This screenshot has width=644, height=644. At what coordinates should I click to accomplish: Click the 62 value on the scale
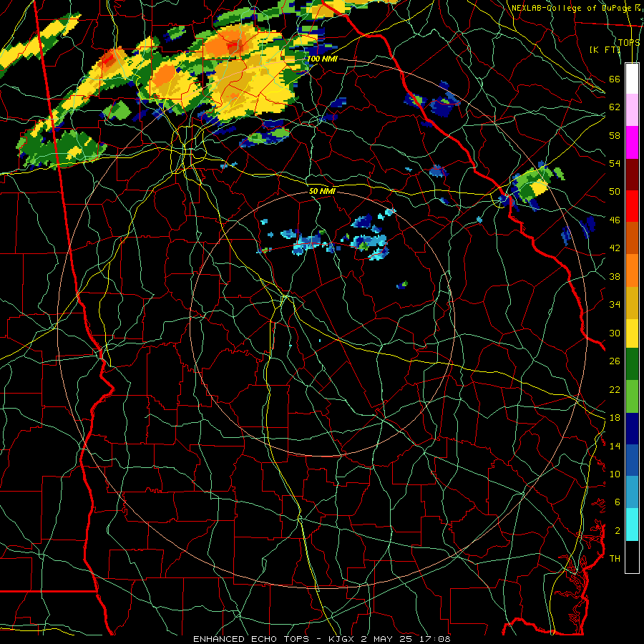click(x=615, y=107)
